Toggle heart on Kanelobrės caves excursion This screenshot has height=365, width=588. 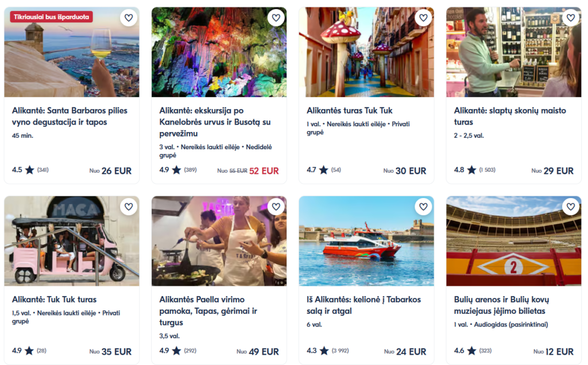tap(276, 18)
